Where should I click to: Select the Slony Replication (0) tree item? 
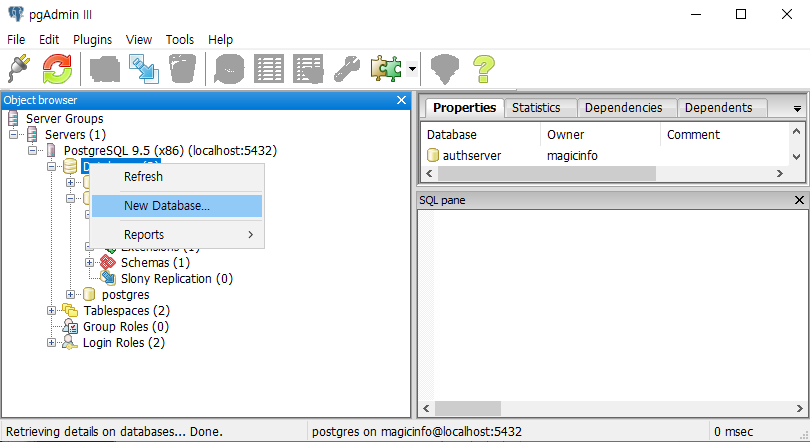(x=177, y=278)
